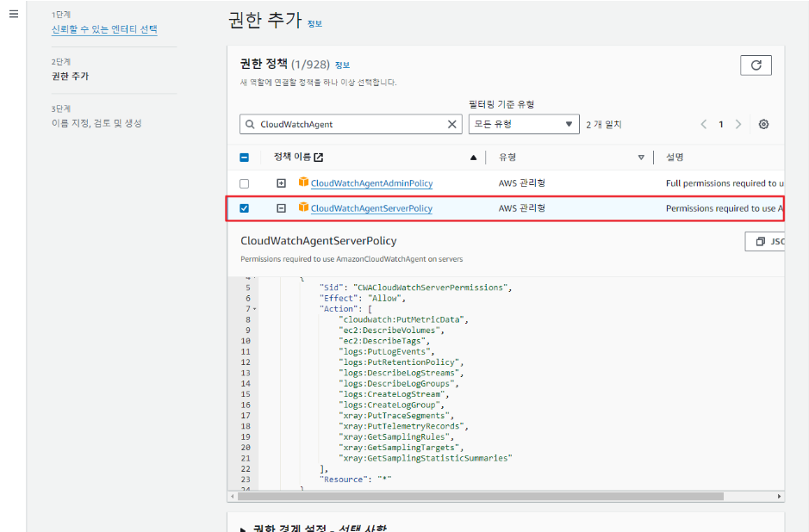The height and width of the screenshot is (532, 809).
Task: Open the hamburger navigation menu
Action: [14, 14]
